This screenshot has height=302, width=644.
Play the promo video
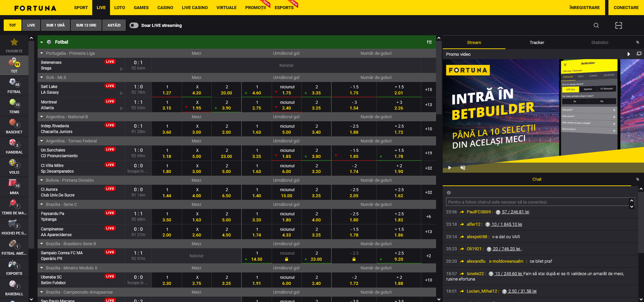point(450,168)
